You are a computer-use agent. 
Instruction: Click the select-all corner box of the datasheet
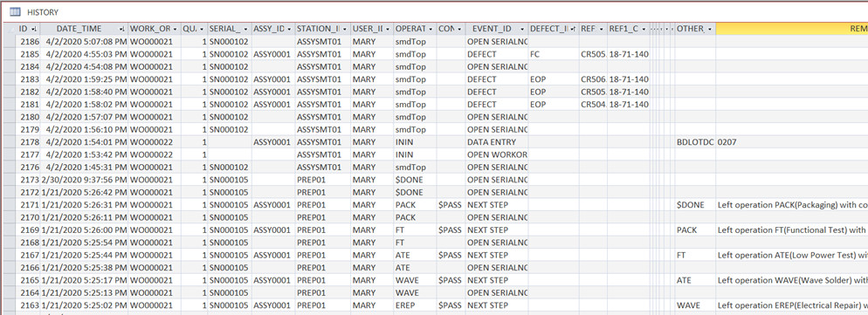(9, 29)
